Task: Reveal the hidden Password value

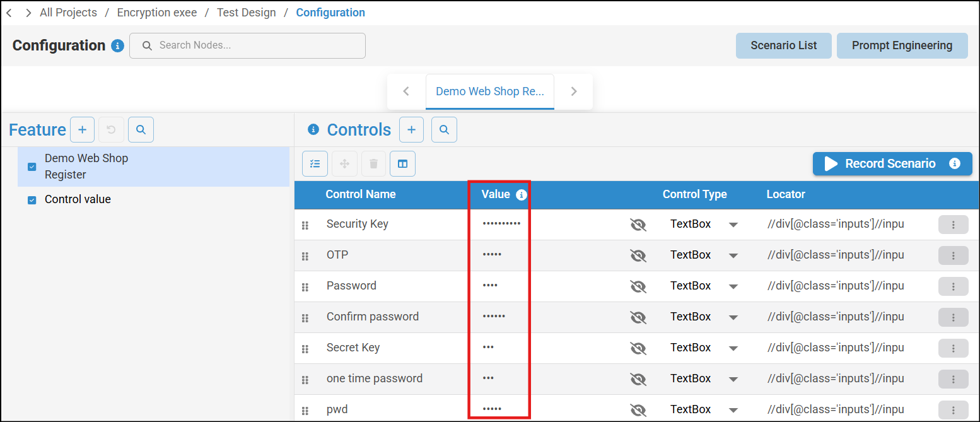Action: [638, 286]
